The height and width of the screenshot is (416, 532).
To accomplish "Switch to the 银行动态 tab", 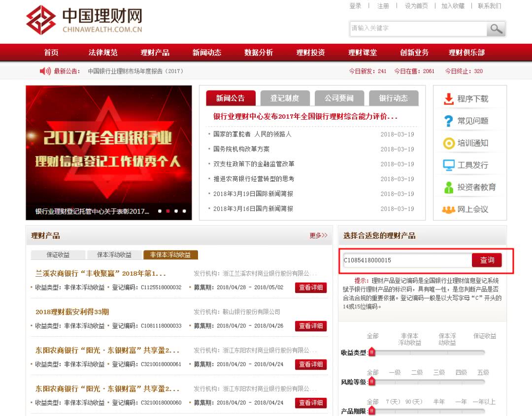I will click(x=394, y=98).
